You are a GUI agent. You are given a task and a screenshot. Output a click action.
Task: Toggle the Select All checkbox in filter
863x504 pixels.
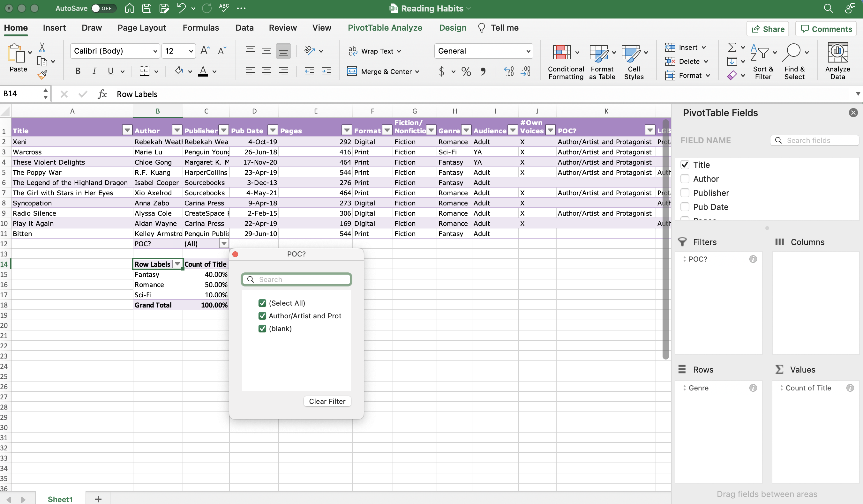tap(262, 303)
